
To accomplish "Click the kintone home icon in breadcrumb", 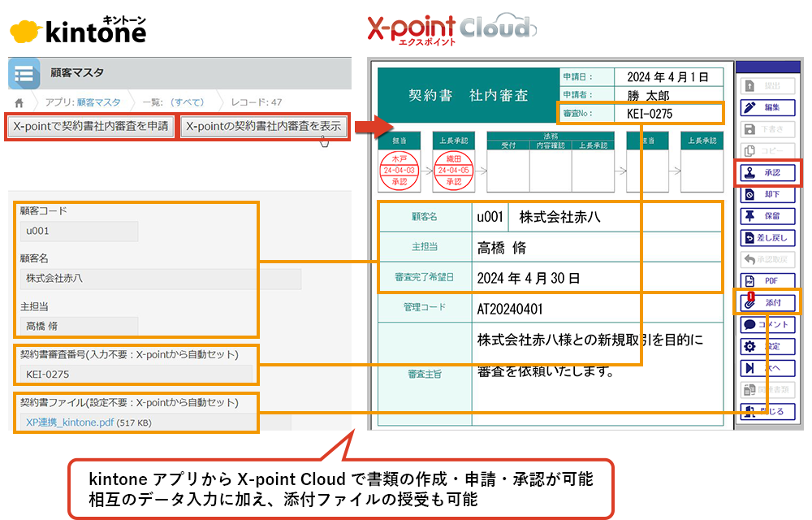I will click(19, 102).
